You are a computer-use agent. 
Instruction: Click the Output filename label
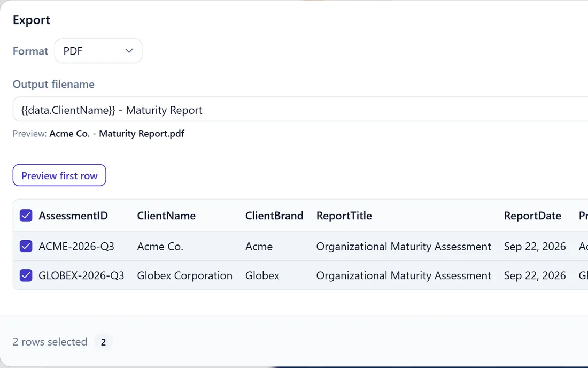53,84
